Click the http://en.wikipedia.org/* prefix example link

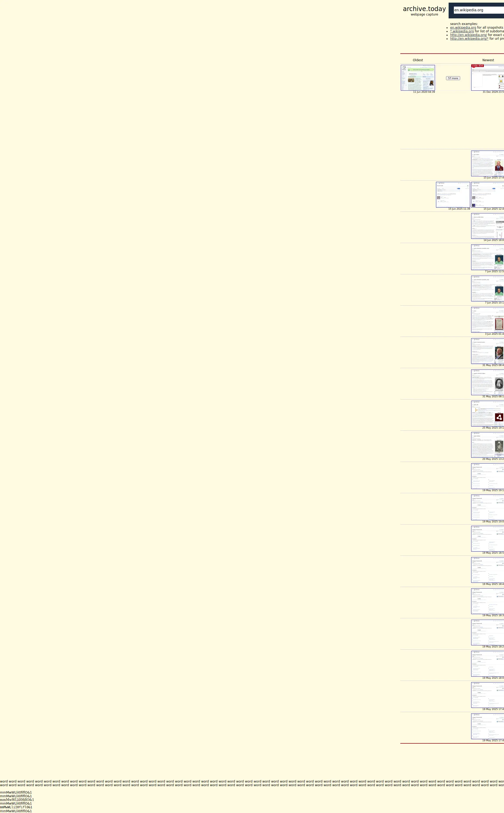[469, 39]
